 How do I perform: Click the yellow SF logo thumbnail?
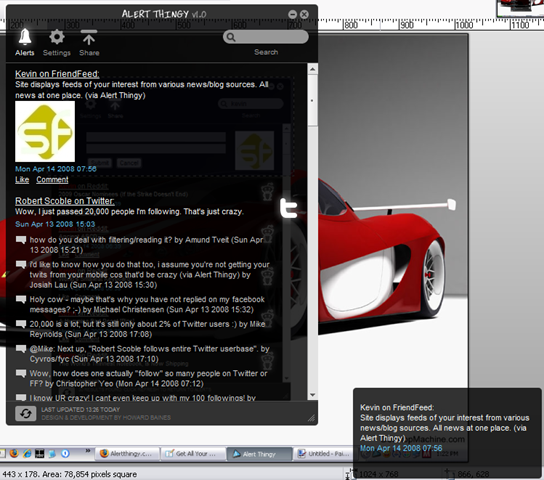click(x=45, y=131)
